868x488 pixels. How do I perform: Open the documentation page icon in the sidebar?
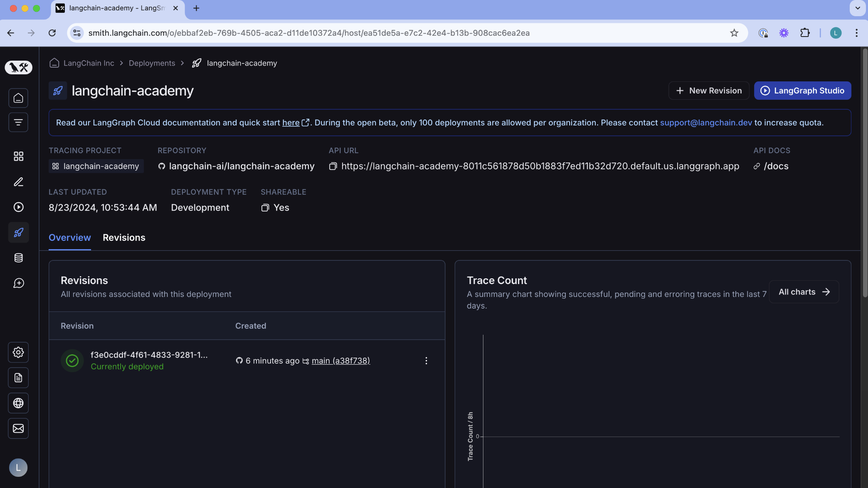pos(18,378)
